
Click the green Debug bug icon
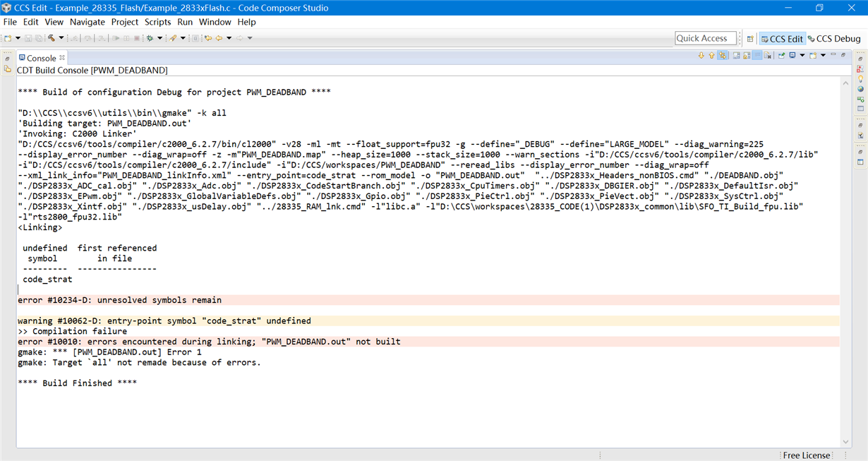coord(150,38)
